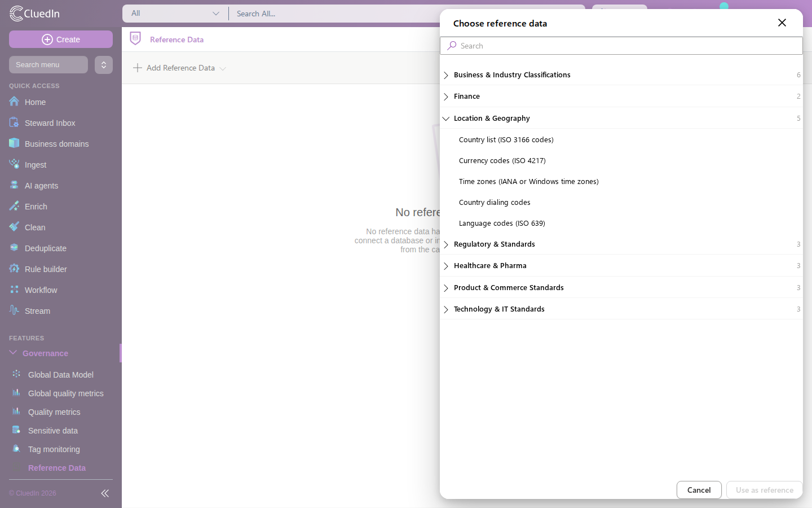Collapse the sidebar with double chevron
This screenshot has width=812, height=508.
click(105, 493)
